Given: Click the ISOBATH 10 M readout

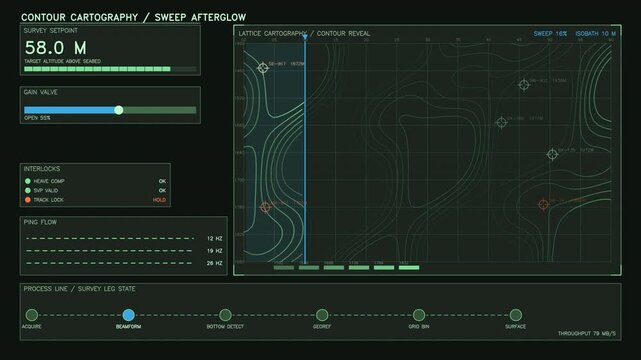Looking at the screenshot, I should click(x=596, y=34).
